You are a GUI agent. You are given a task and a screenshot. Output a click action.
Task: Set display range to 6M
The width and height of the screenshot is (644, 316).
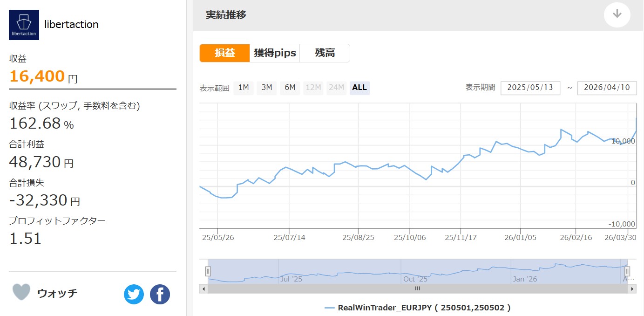[x=290, y=88]
